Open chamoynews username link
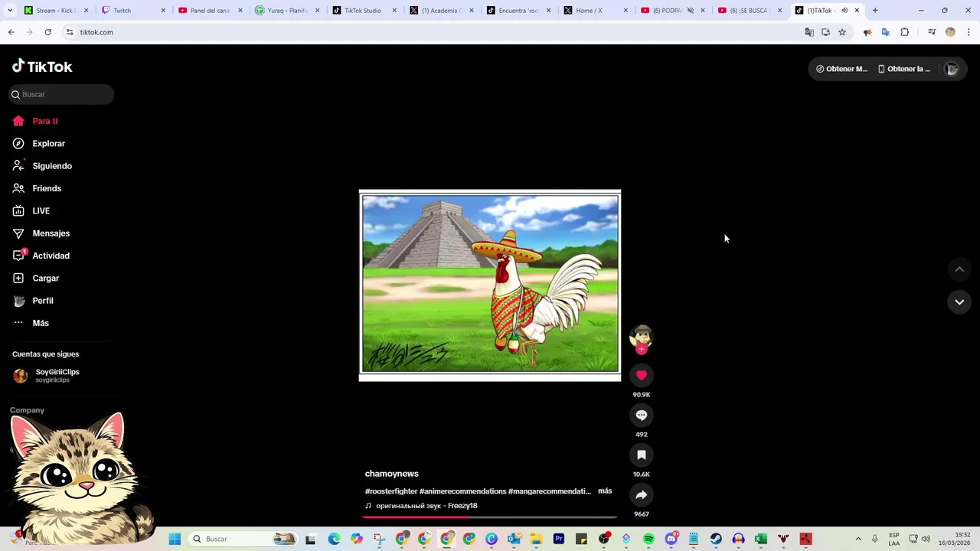 391,474
